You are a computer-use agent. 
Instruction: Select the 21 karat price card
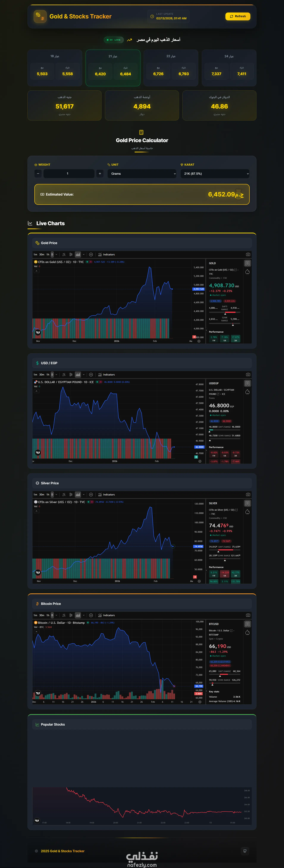click(113, 68)
